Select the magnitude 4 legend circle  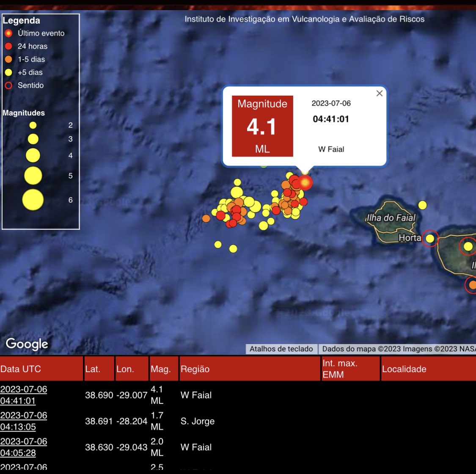pyautogui.click(x=32, y=155)
